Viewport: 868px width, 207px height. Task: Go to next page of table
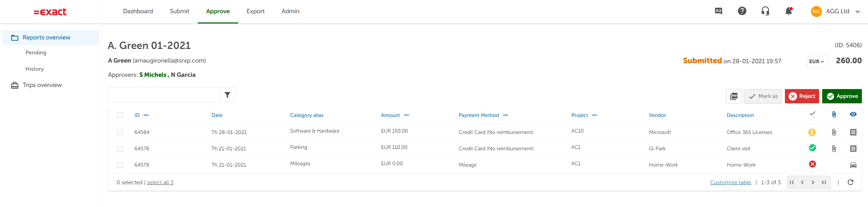coord(813,182)
